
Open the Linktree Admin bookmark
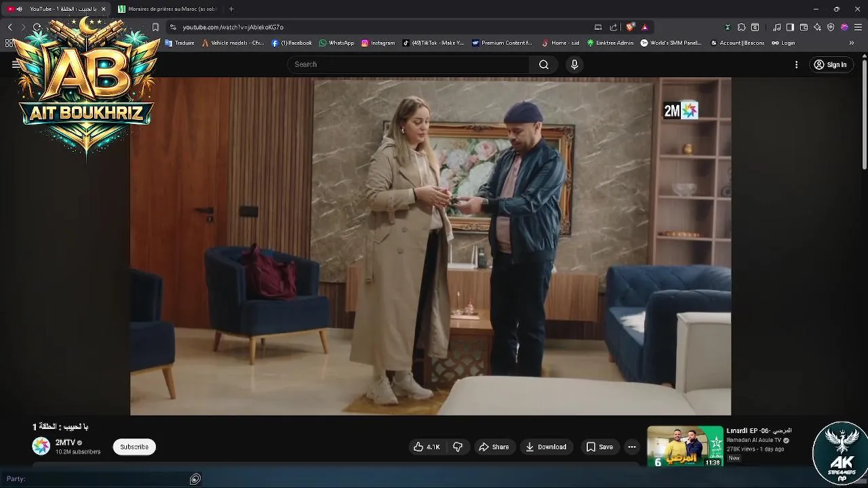pyautogui.click(x=610, y=43)
